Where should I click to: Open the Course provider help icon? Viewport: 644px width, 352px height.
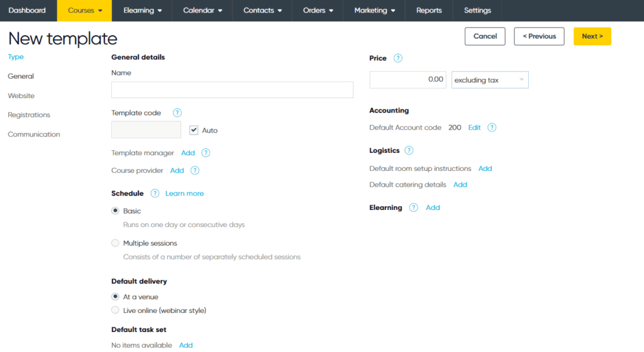tap(195, 170)
